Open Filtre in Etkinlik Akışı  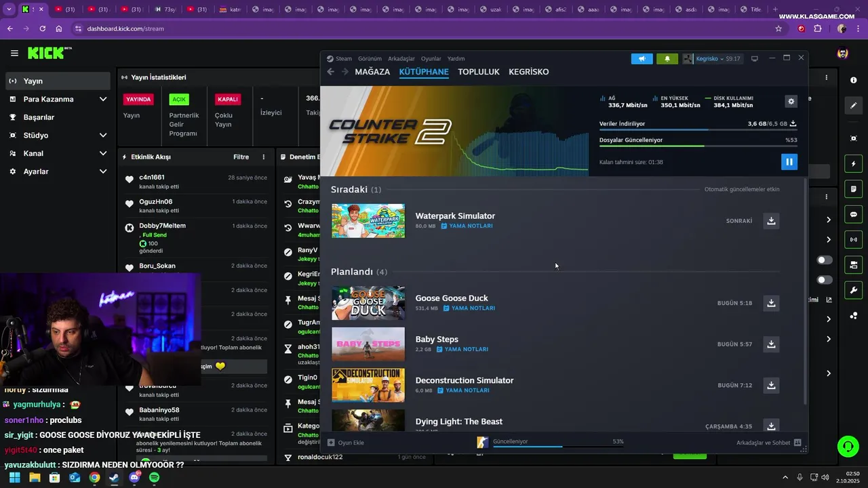coord(241,157)
